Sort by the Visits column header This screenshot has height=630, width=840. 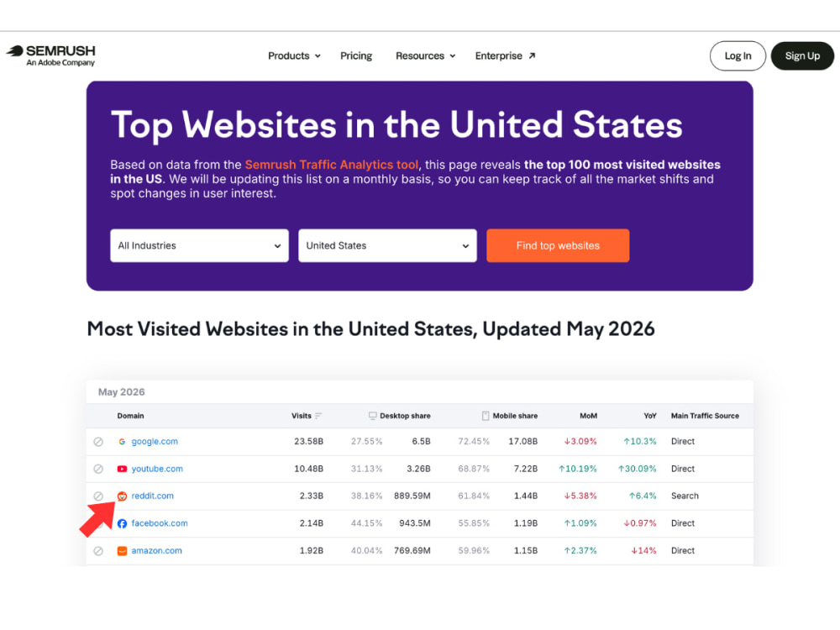(301, 416)
